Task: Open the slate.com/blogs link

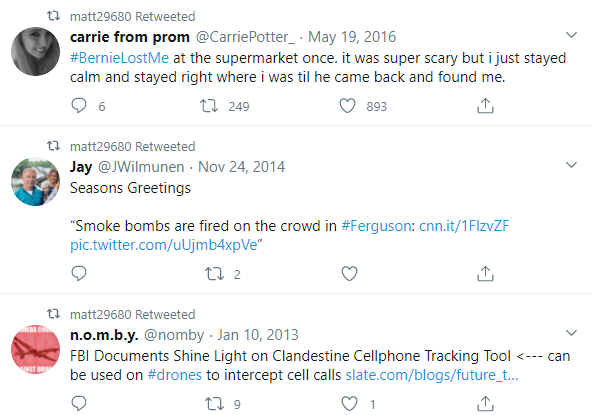Action: [x=432, y=375]
